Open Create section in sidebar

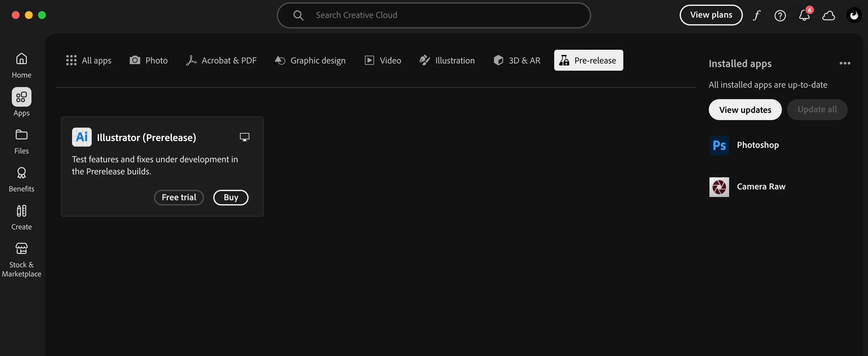22,218
